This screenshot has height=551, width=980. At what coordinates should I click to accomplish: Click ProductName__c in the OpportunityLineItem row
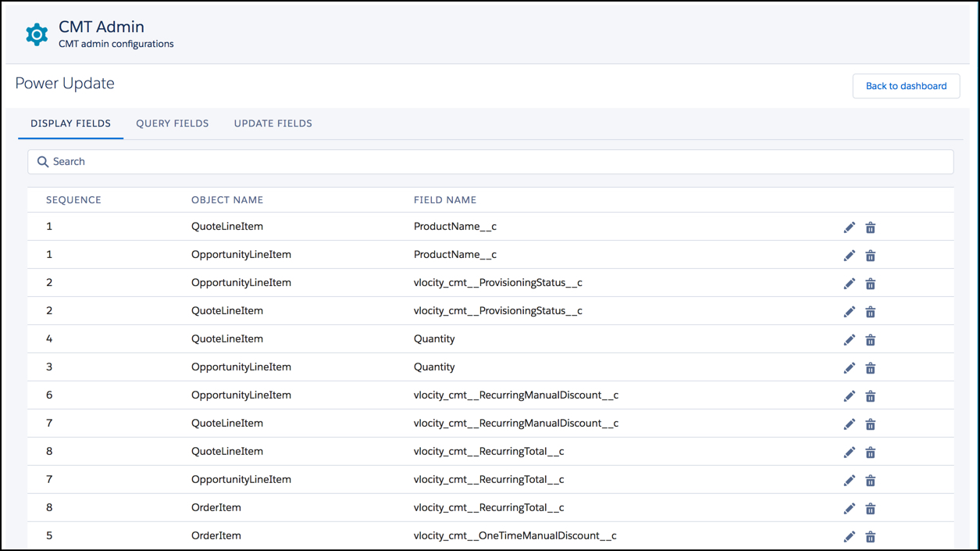click(455, 255)
